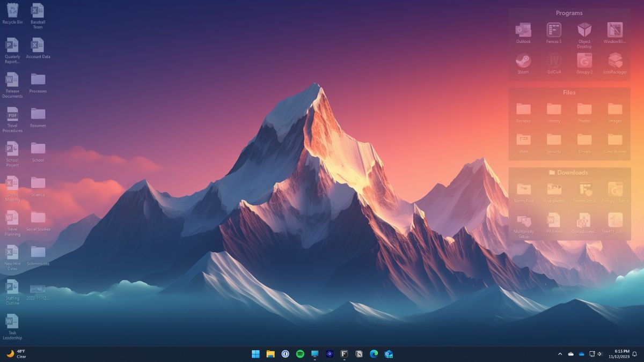Select Fences Setup installer in Downloads
The image size is (644, 362).
coord(584,193)
